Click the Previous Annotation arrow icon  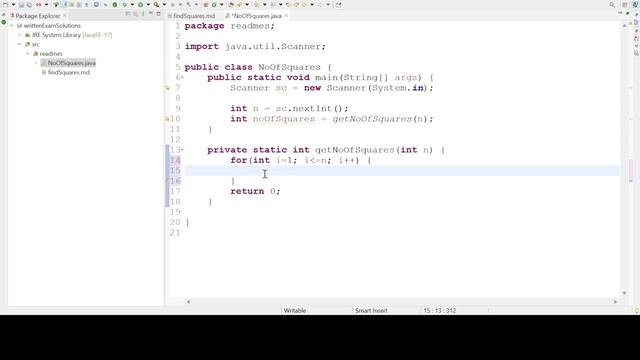pos(272,5)
